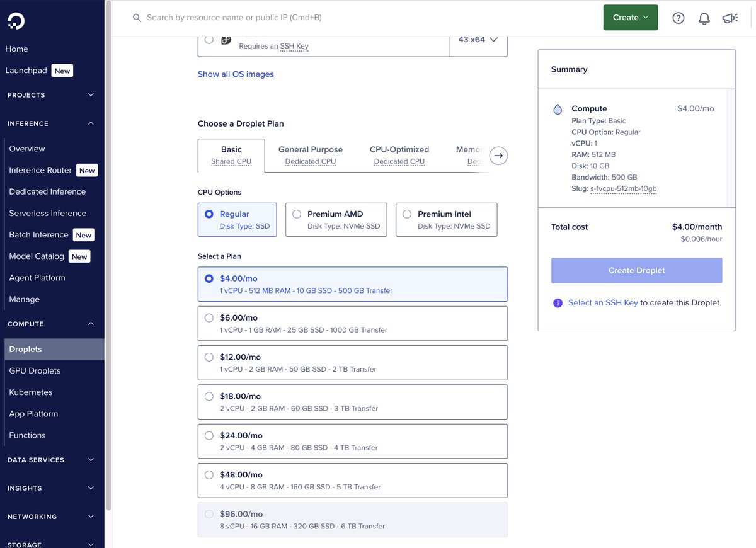
Task: Collapse the Compute sidebar section
Action: [x=52, y=324]
